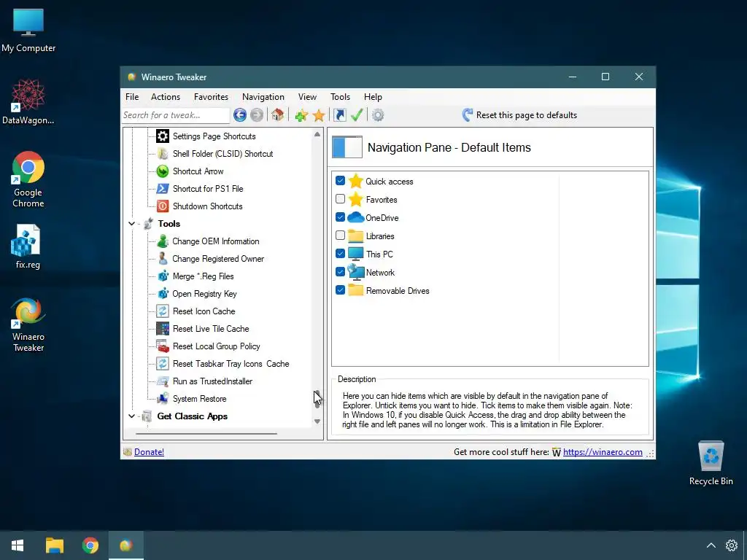Enable the Favorites checkbox
Screen dimensions: 747x560
click(x=340, y=198)
